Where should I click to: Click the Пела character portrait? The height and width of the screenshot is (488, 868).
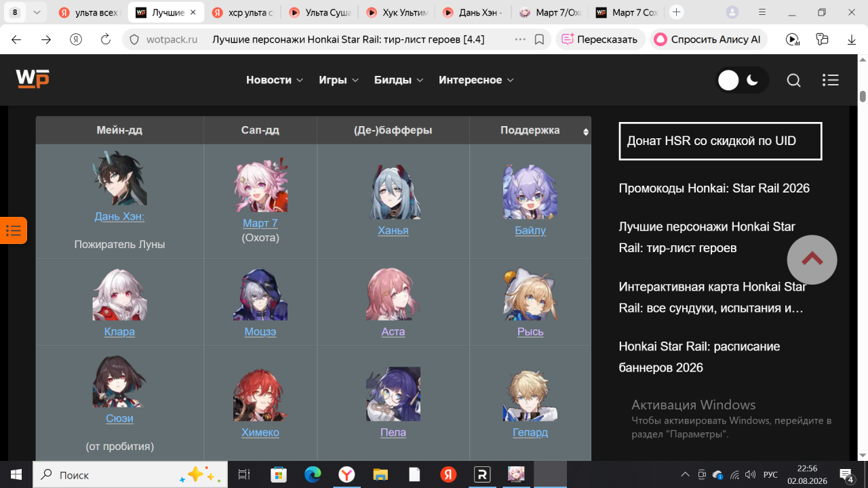coord(393,394)
